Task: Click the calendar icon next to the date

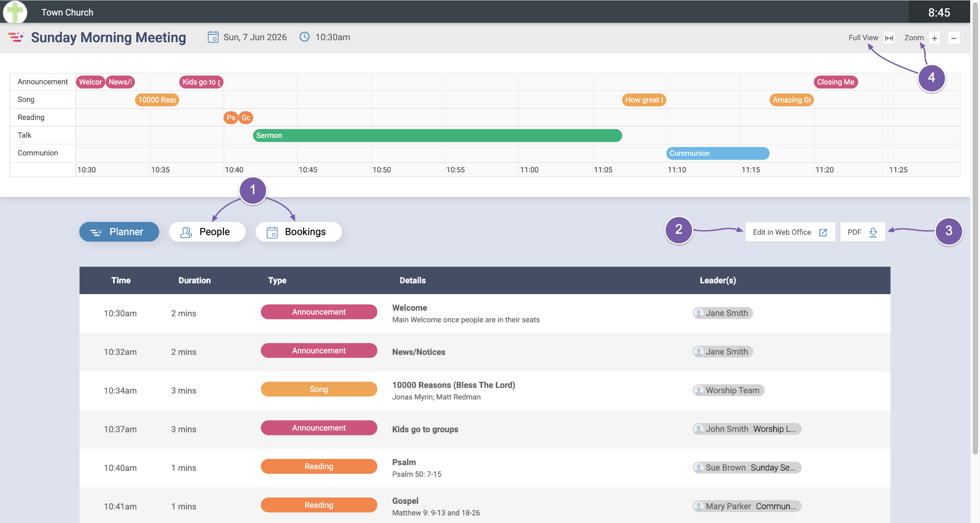Action: [x=213, y=37]
